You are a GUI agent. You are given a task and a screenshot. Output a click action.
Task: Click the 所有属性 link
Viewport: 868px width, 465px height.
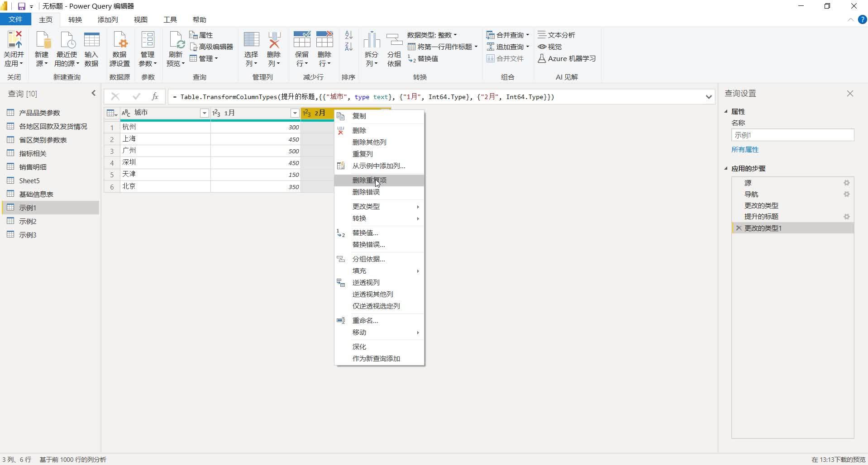click(x=745, y=149)
